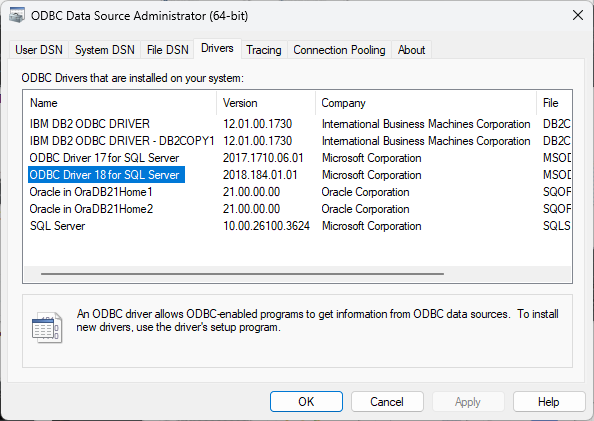Open the Connection Pooling tab
594x421 pixels.
click(x=339, y=50)
